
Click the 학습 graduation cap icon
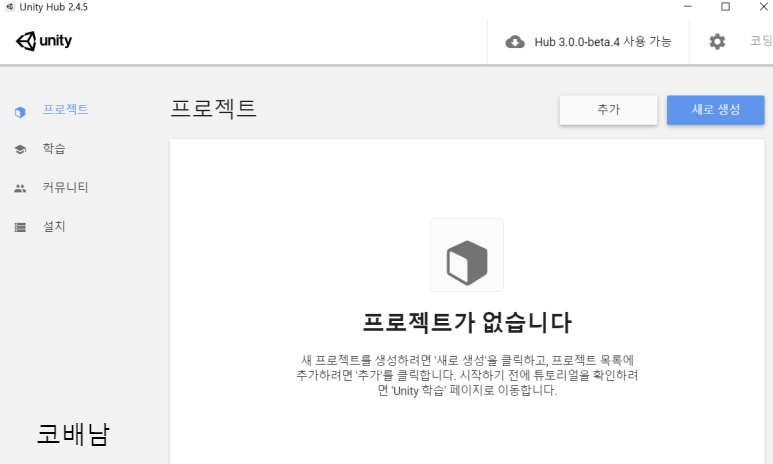(20, 149)
